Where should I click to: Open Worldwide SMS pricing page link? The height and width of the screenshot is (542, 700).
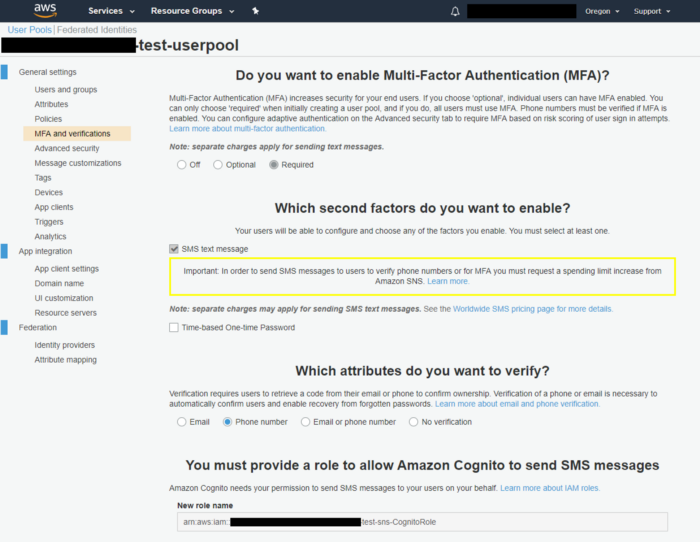pos(533,309)
